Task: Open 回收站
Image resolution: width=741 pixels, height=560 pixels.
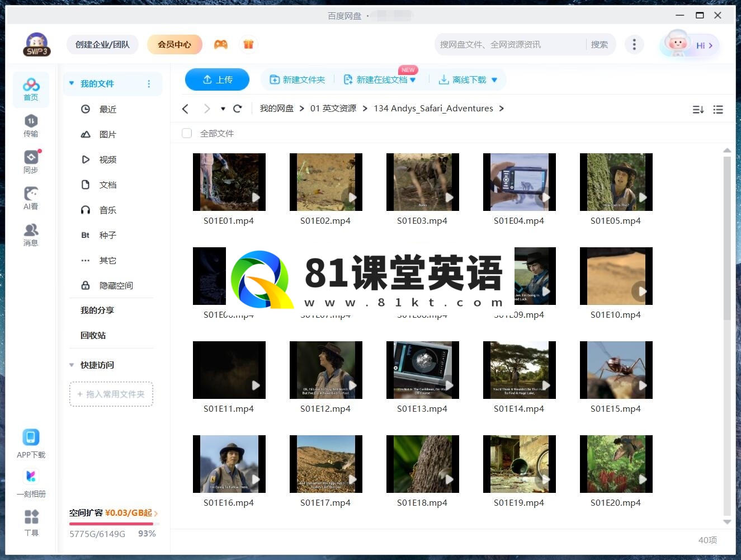Action: point(93,335)
